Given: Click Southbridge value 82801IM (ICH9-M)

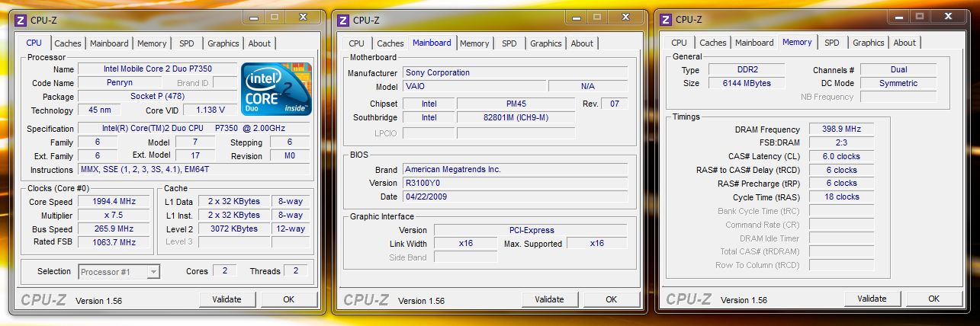Looking at the screenshot, I should (515, 117).
